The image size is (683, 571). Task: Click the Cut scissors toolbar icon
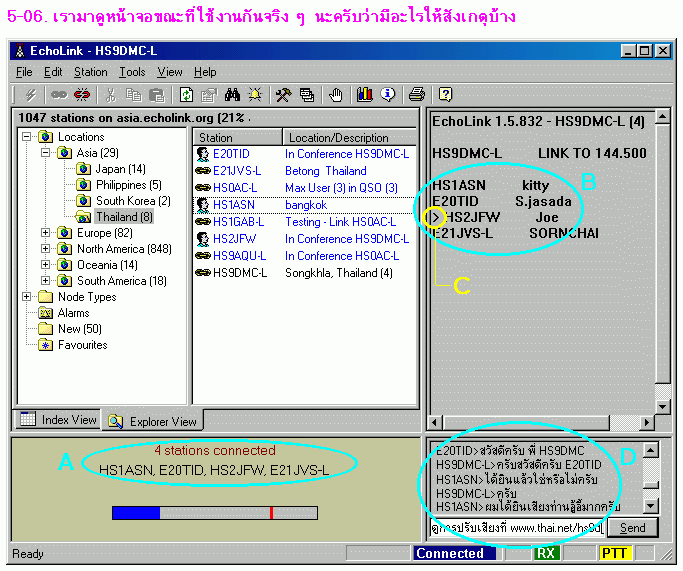[111, 95]
